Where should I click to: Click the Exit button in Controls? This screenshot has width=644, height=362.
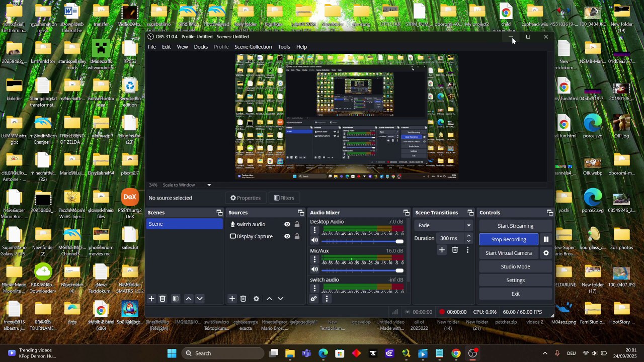click(515, 294)
